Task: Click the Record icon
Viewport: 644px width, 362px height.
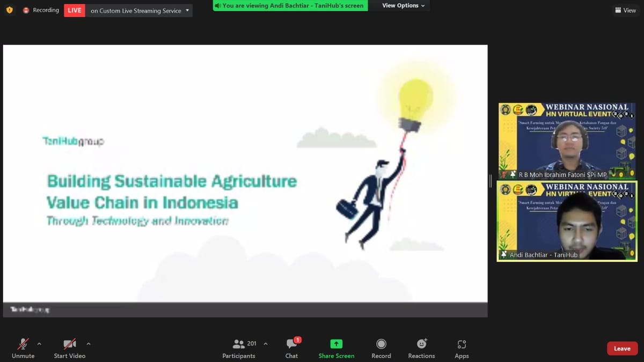Action: 381,344
